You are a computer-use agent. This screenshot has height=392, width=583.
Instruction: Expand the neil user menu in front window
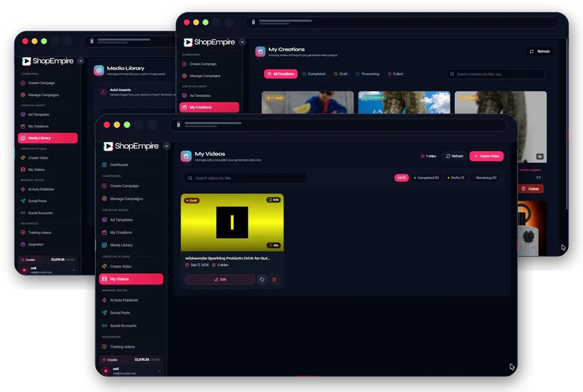pyautogui.click(x=159, y=371)
